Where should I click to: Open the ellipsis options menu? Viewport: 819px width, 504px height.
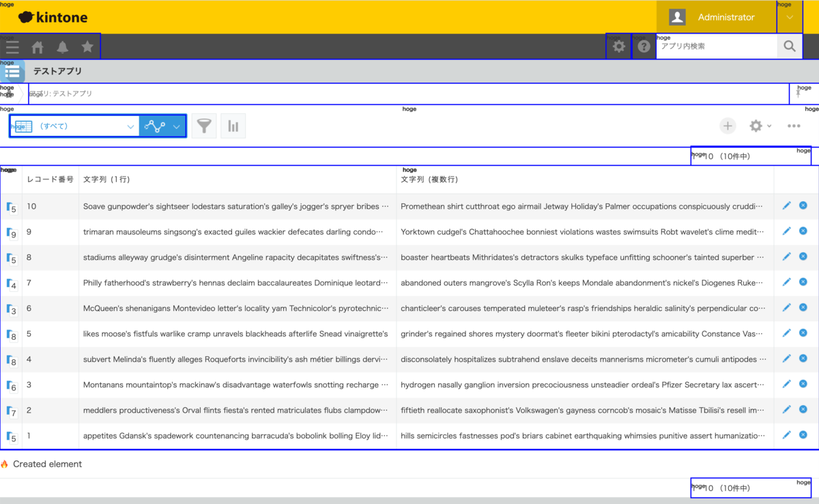pyautogui.click(x=794, y=125)
